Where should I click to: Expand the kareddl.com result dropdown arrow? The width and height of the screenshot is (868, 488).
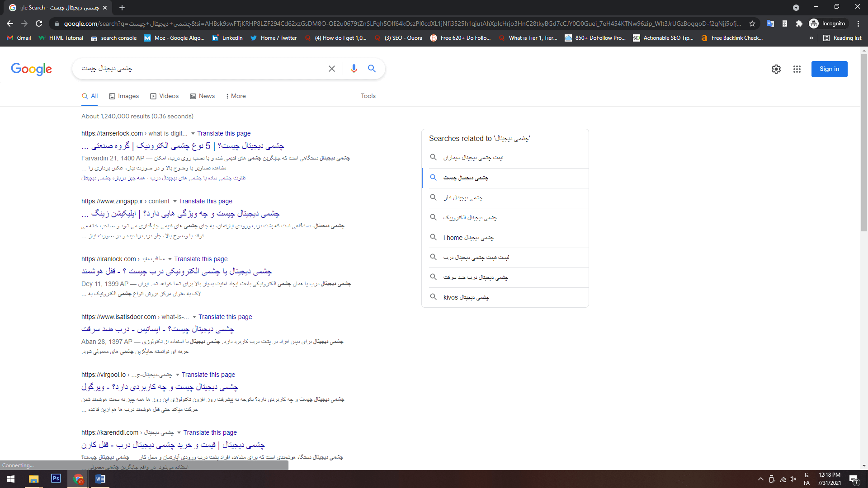tap(179, 433)
